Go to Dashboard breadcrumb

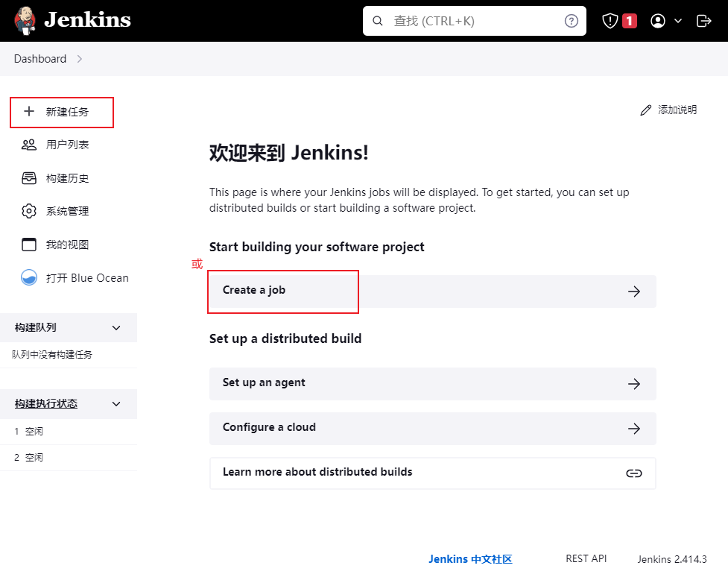point(40,59)
